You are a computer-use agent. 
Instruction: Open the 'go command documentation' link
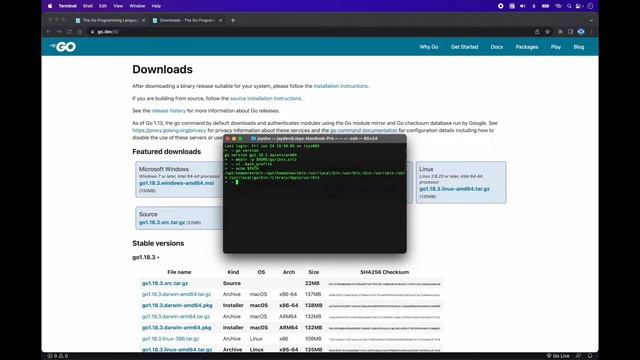point(363,130)
